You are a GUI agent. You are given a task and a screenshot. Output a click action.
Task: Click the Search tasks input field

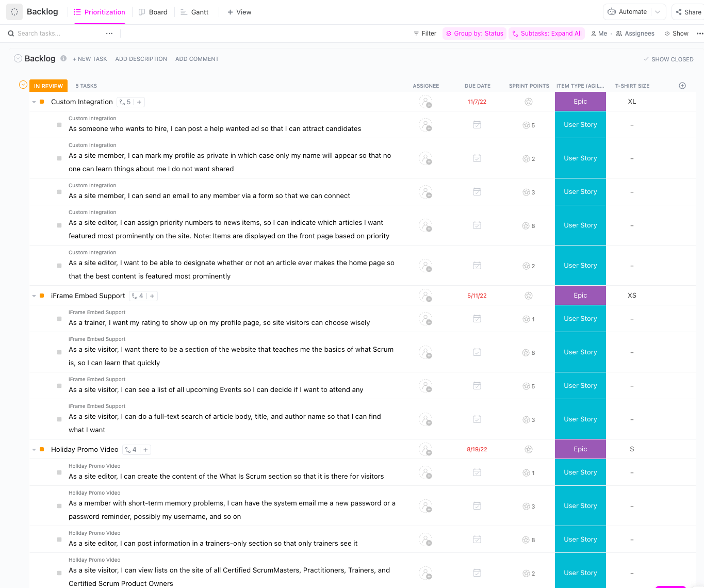(x=57, y=34)
